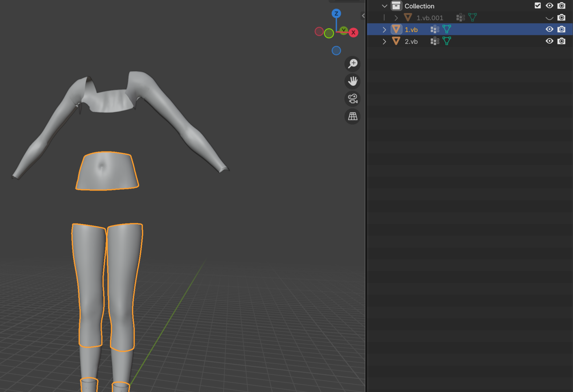Uncheck the Collection exclude checkbox
Screen dimensions: 573x392
click(538, 5)
